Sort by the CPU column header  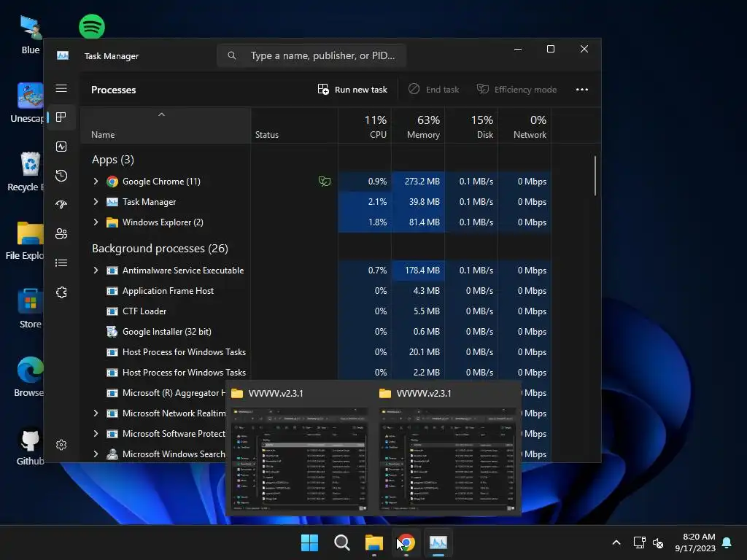[x=365, y=126]
